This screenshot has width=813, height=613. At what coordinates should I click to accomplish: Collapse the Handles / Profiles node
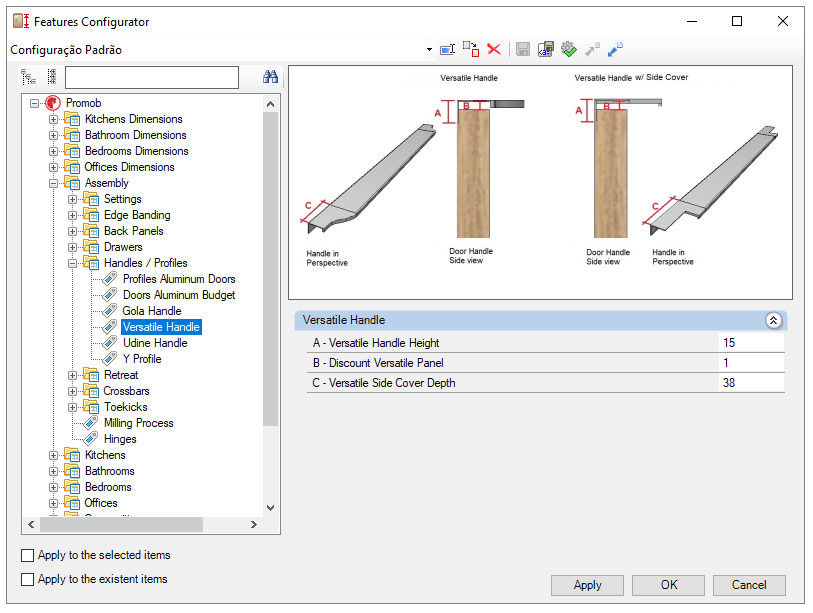click(73, 263)
